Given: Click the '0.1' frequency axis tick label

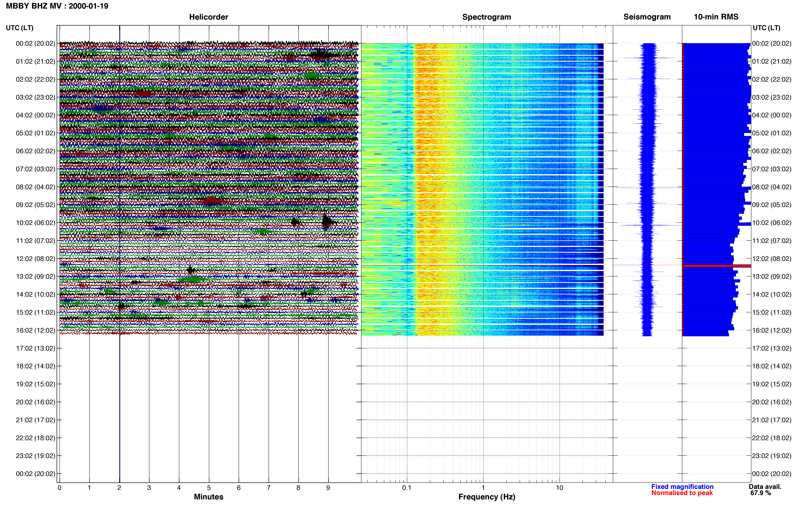Looking at the screenshot, I should tap(407, 487).
